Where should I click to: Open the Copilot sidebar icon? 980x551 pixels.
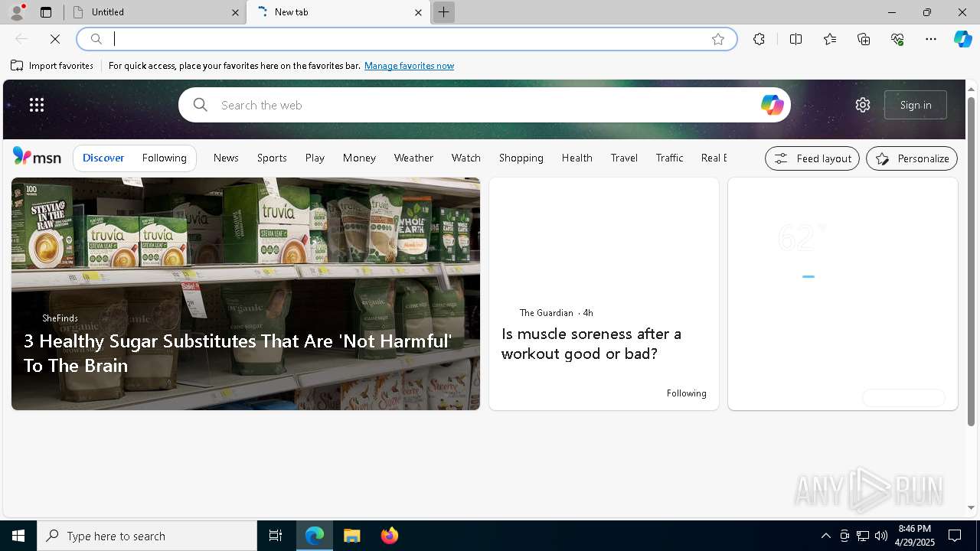click(x=962, y=39)
